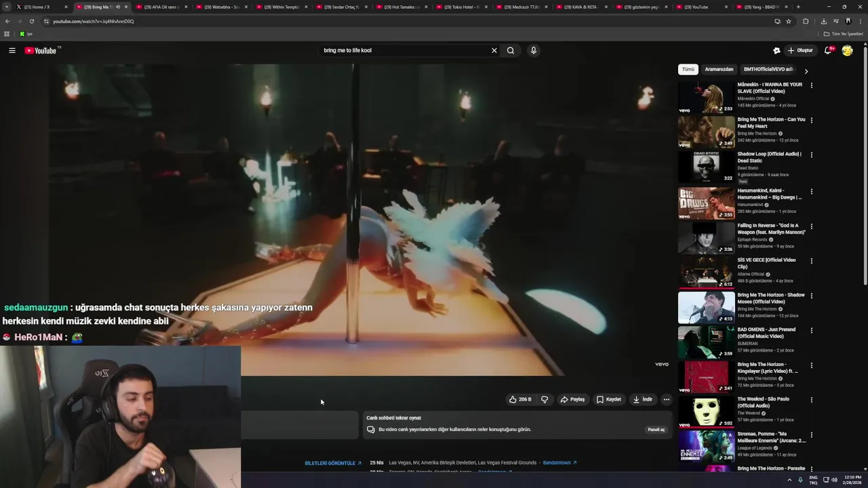Show more filter chips with the arrow
The height and width of the screenshot is (488, 868).
click(806, 70)
